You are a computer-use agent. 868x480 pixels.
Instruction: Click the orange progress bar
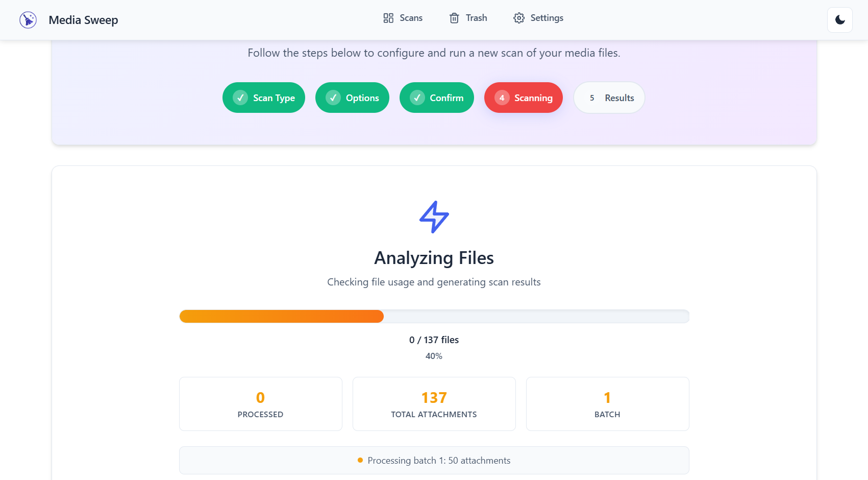click(281, 316)
